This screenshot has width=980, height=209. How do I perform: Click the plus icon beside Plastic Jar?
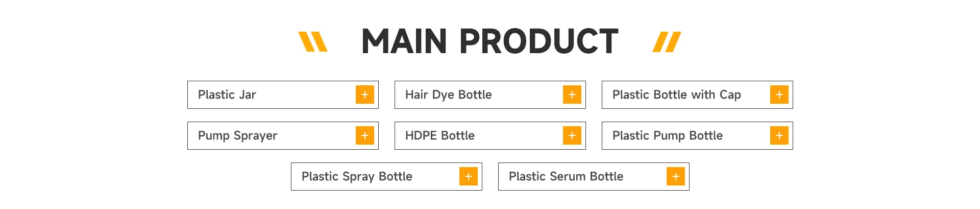pyautogui.click(x=364, y=95)
